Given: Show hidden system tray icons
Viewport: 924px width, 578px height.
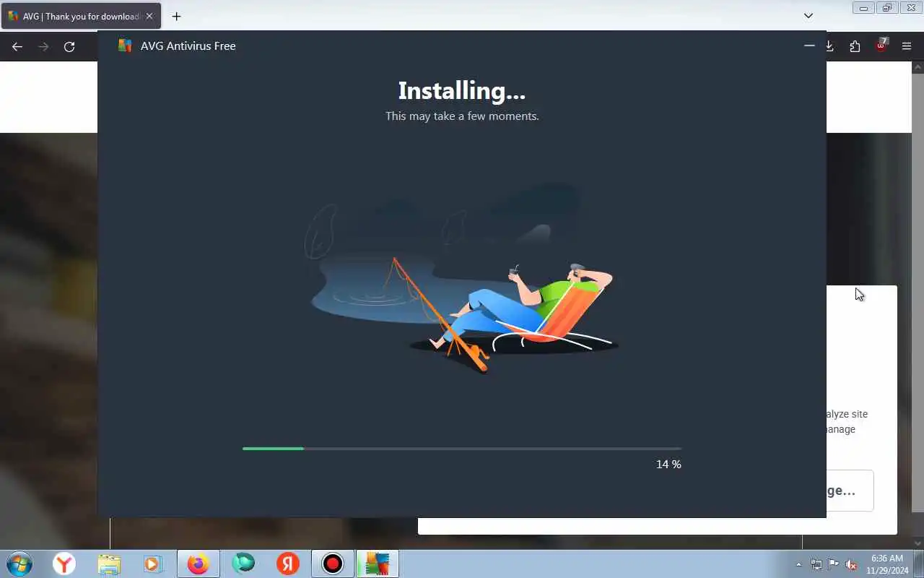Looking at the screenshot, I should click(798, 564).
